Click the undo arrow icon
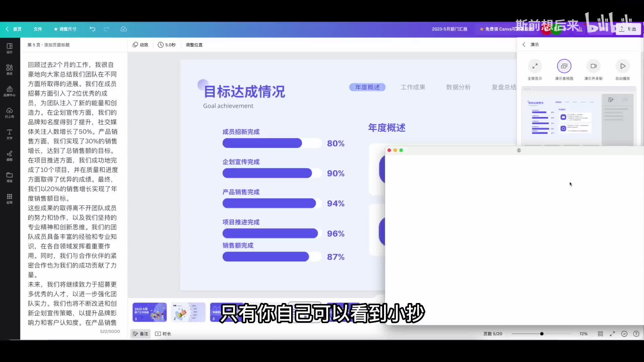The image size is (644, 362). tap(93, 29)
